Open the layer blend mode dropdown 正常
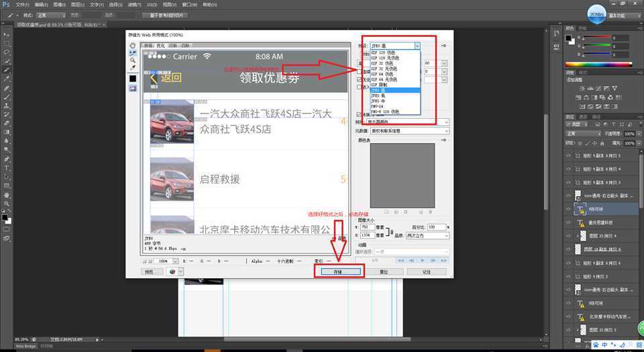 click(583, 134)
